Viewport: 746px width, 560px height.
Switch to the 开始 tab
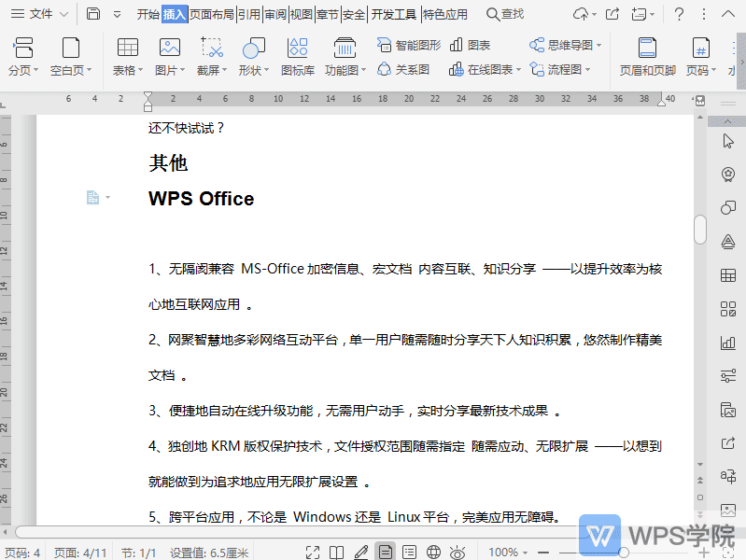(x=148, y=14)
